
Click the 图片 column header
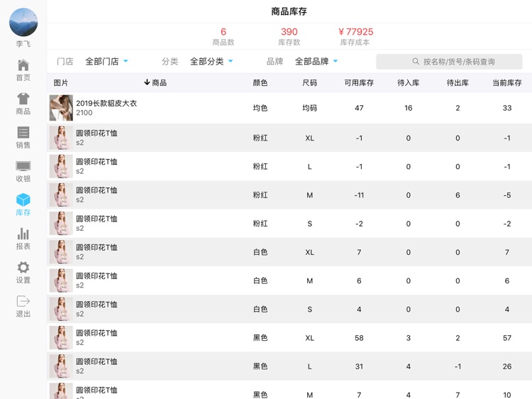click(x=61, y=82)
